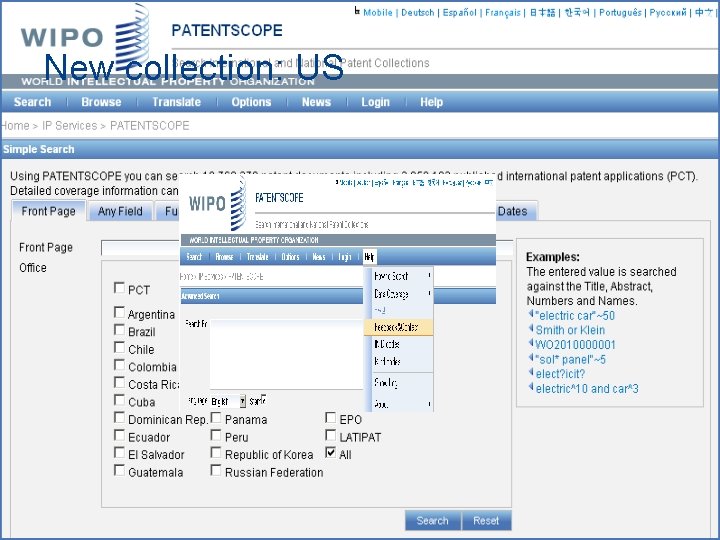Screen dimensions: 720x540
Task: Tick the Panama checkbox
Action: [x=216, y=418]
